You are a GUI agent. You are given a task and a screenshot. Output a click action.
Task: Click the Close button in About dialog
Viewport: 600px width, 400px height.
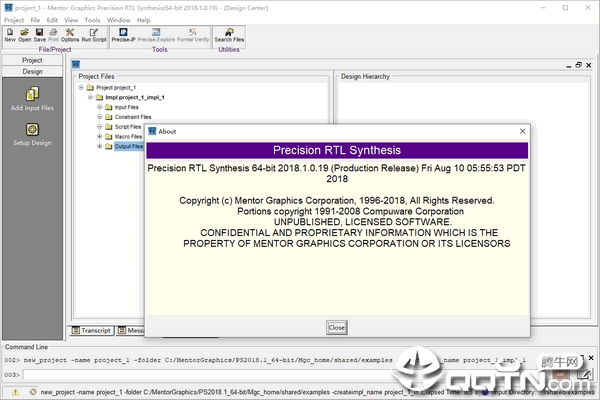[x=337, y=328]
